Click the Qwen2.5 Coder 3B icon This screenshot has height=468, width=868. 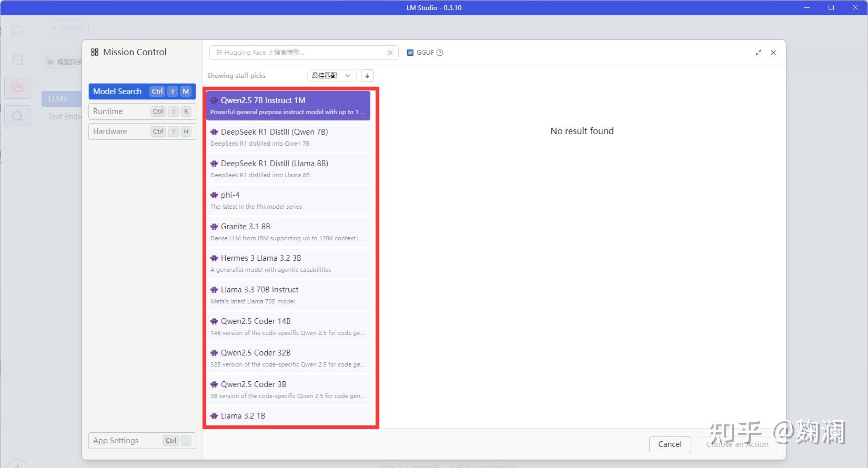pyautogui.click(x=214, y=384)
